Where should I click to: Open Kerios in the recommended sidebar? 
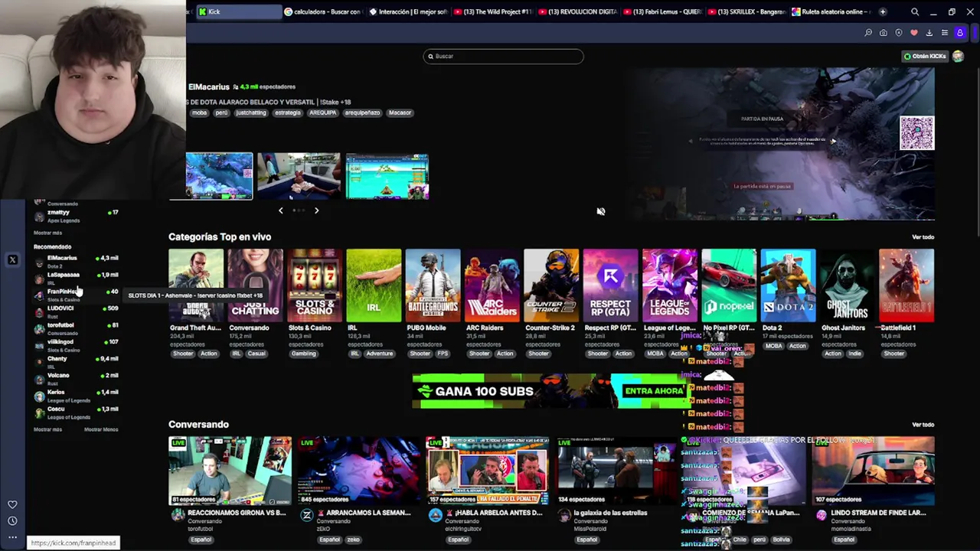point(76,396)
